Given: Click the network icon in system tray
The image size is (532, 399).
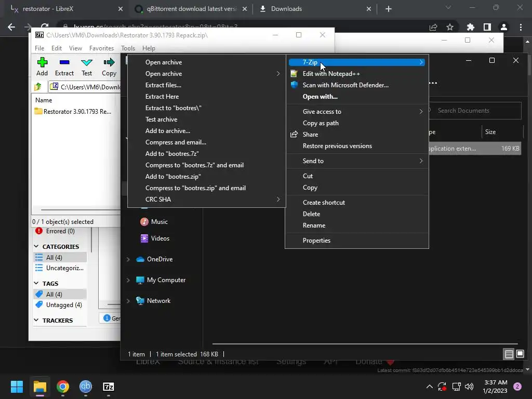Looking at the screenshot, I should pos(456,387).
